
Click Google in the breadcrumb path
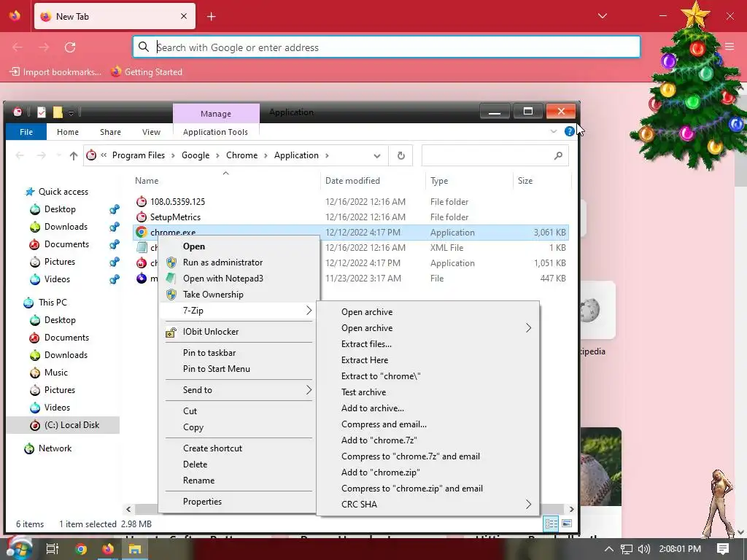tap(196, 155)
